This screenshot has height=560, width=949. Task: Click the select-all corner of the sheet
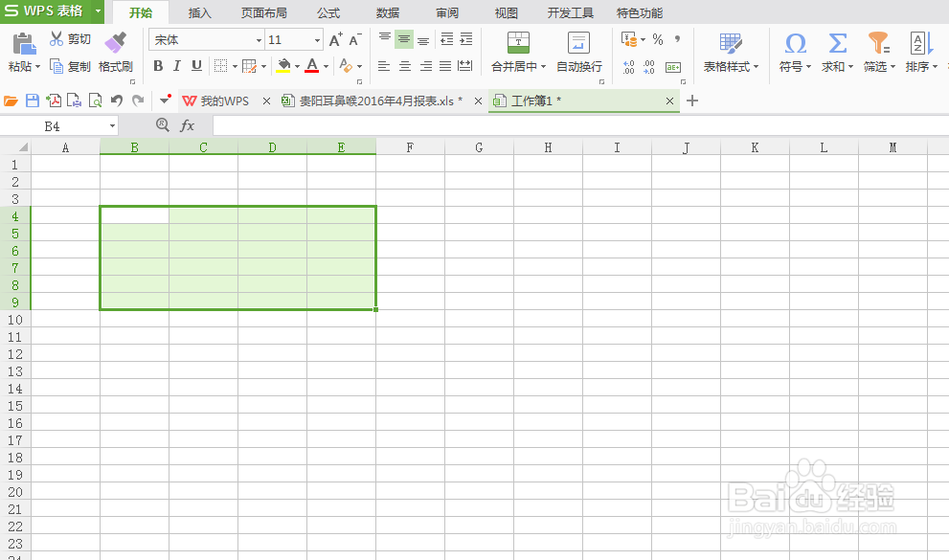15,147
